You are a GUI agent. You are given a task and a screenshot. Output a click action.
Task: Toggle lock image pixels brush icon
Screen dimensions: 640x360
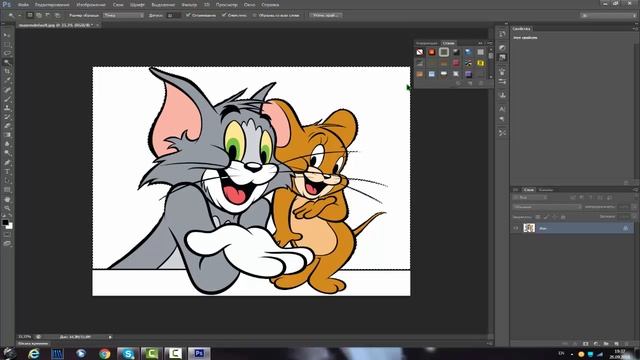[546, 217]
